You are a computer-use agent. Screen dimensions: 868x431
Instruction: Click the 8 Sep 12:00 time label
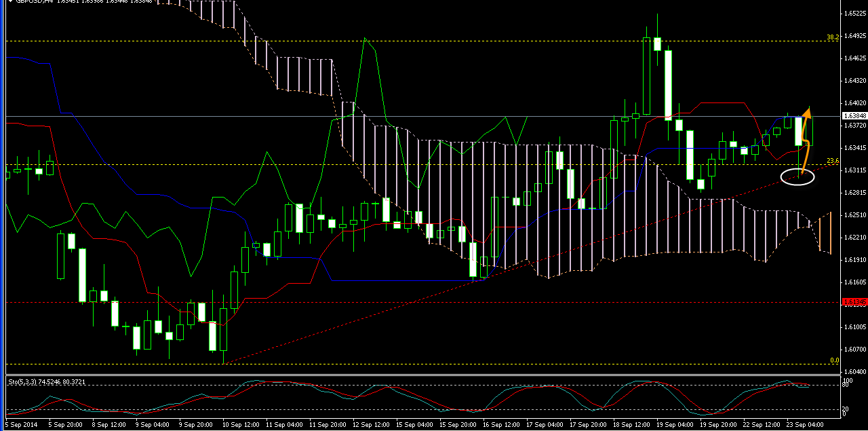[107, 424]
